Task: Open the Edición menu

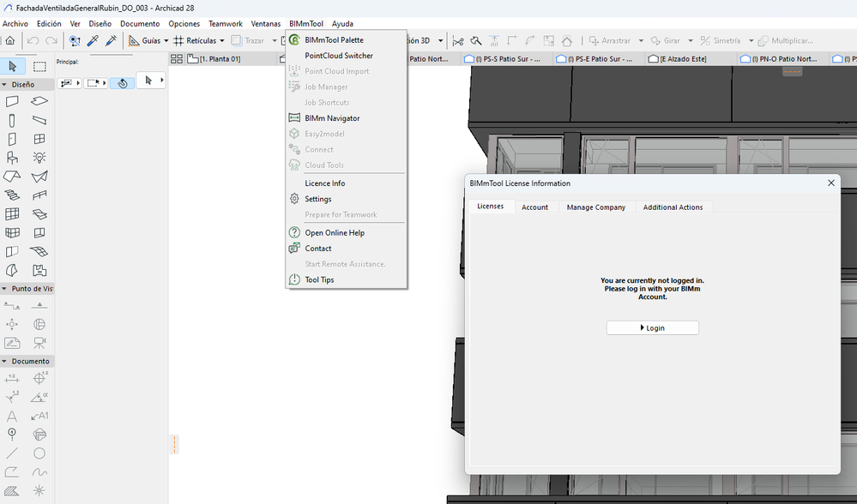Action: click(x=49, y=23)
